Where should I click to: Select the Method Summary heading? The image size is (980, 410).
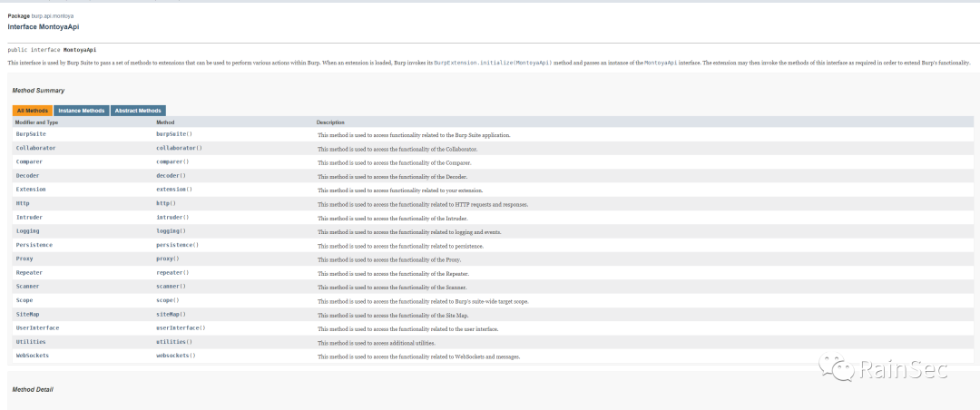[38, 91]
